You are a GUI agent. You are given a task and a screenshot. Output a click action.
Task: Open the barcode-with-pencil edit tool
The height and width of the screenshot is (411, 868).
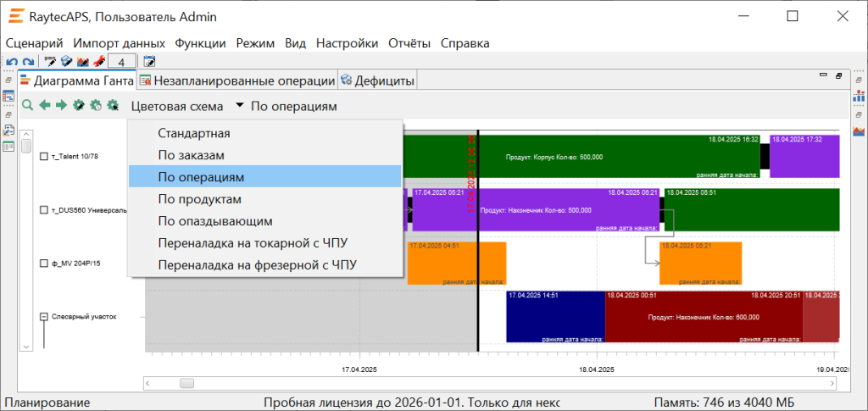point(50,61)
